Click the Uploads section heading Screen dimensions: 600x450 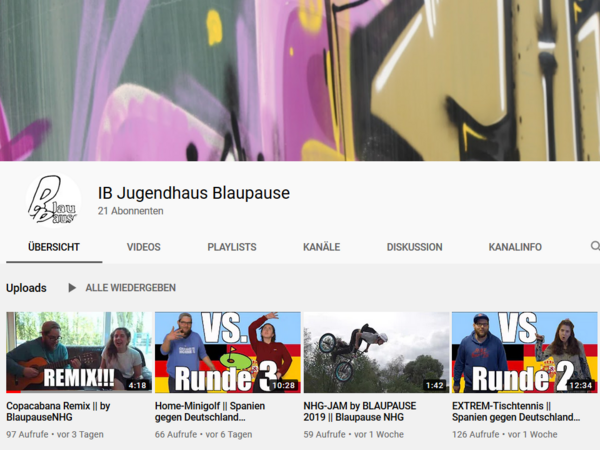[x=26, y=288]
